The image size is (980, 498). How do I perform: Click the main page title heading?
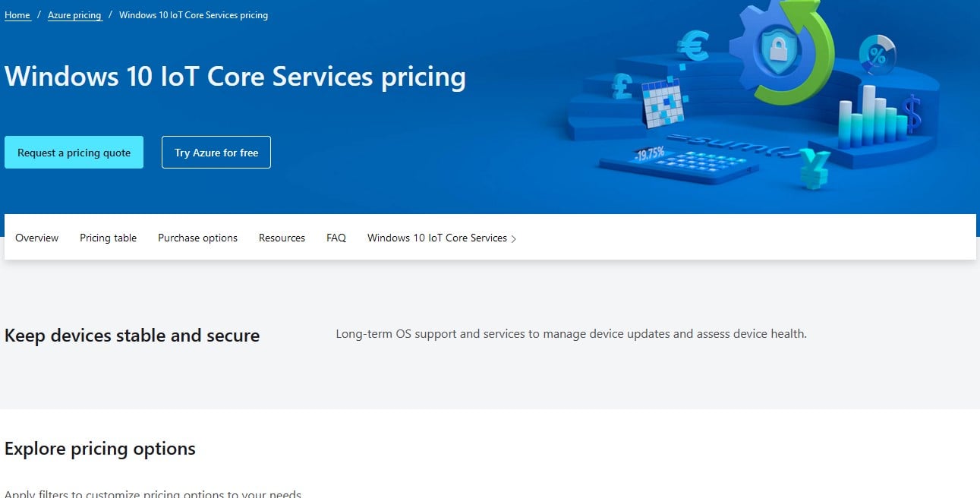(235, 77)
